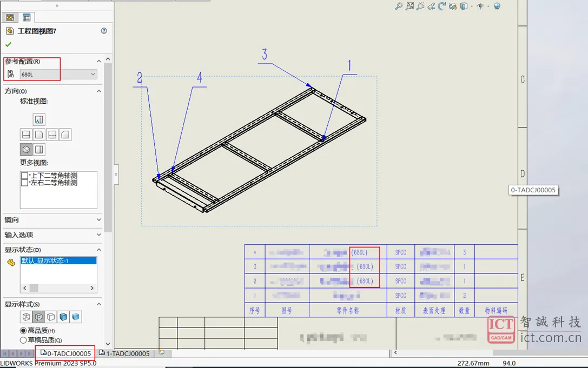This screenshot has width=588, height=368.
Task: Check 左右二等角轴测 checkbox
Action: click(x=25, y=183)
